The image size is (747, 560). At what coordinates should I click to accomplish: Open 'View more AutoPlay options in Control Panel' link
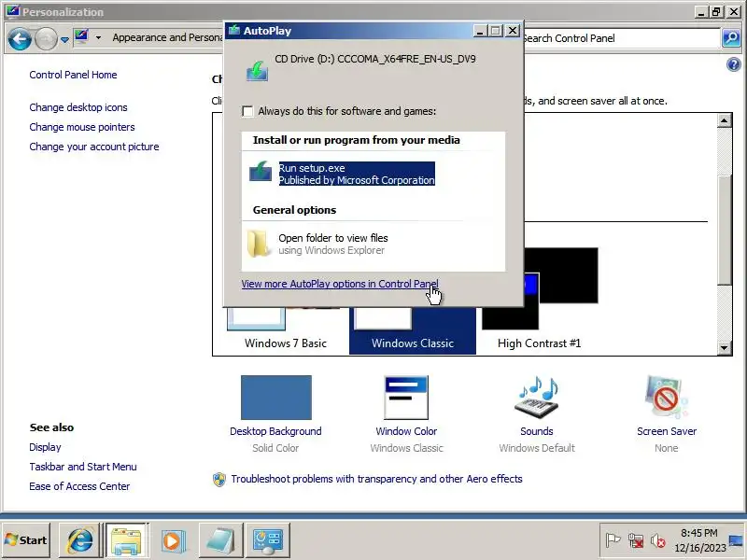coord(340,284)
